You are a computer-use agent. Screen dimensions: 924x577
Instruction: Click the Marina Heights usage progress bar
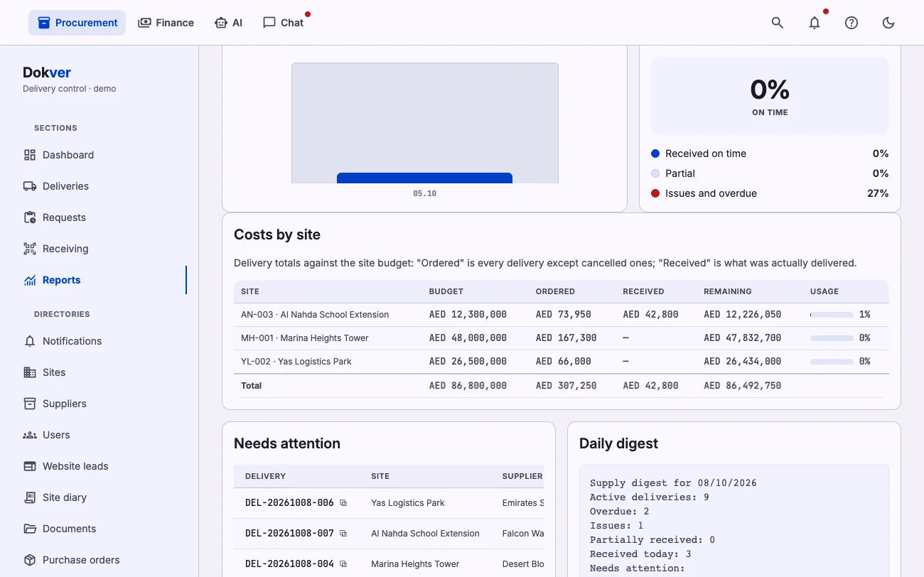tap(832, 338)
